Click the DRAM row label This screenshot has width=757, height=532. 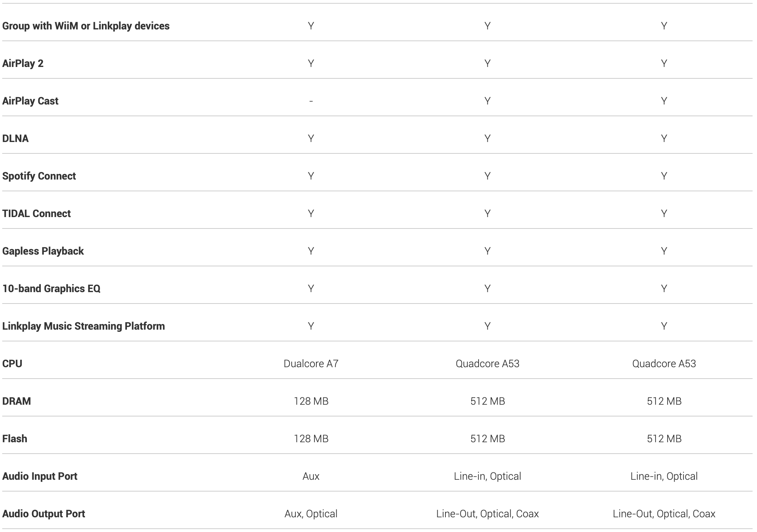17,401
